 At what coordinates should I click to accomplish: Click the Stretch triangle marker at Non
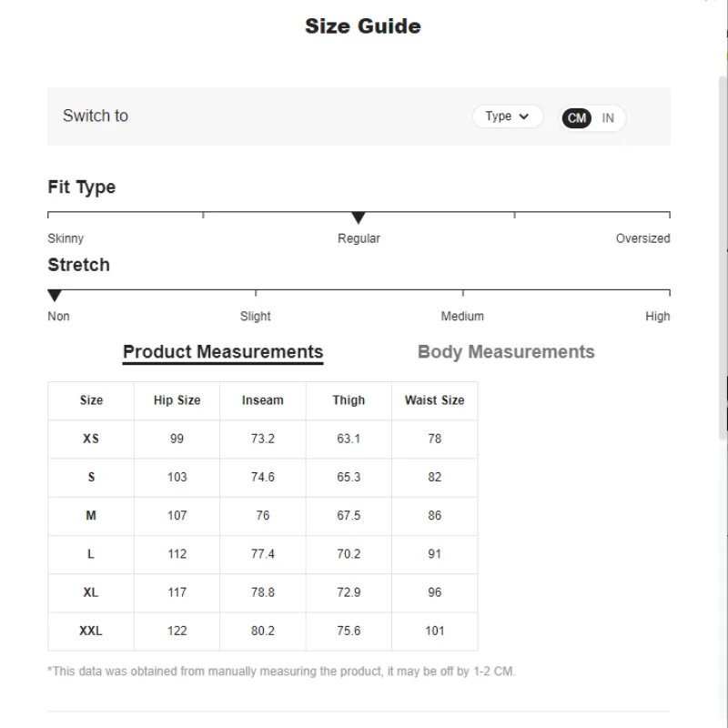[x=55, y=296]
